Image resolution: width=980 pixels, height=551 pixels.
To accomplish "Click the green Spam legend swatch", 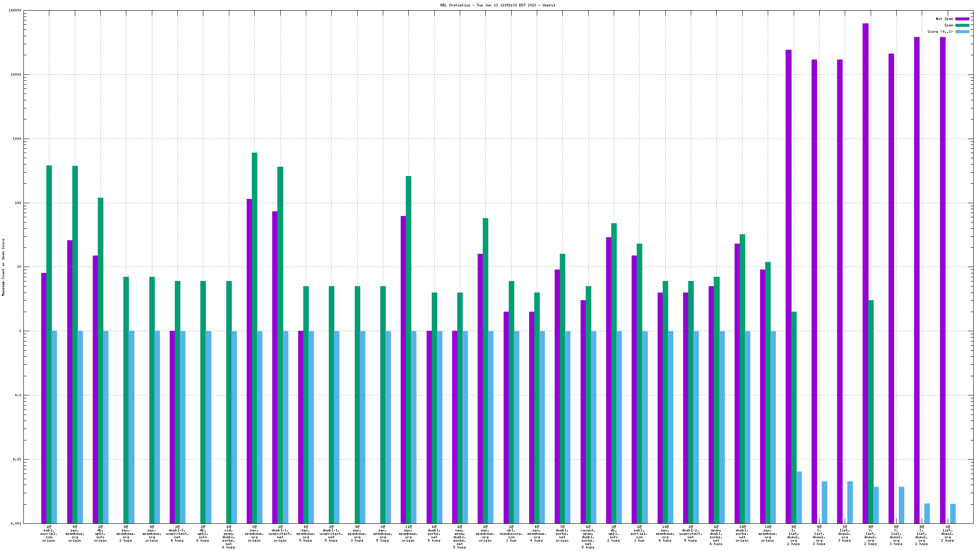I will tap(962, 25).
